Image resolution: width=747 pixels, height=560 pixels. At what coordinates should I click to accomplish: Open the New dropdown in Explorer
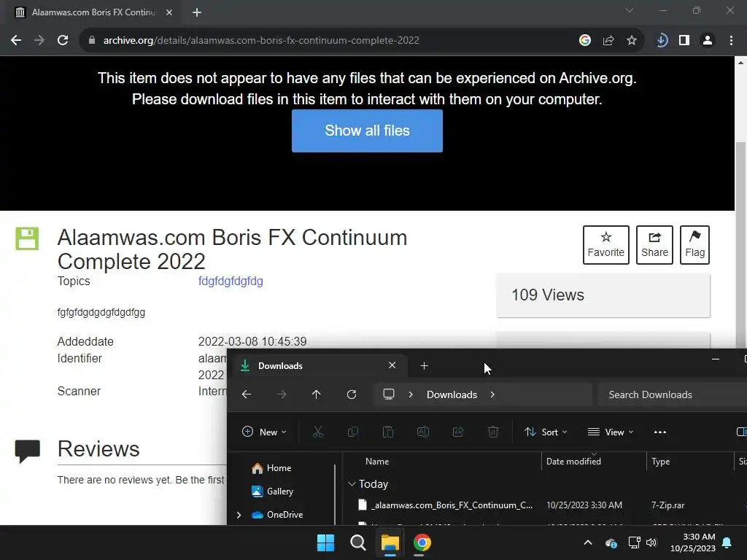click(264, 432)
